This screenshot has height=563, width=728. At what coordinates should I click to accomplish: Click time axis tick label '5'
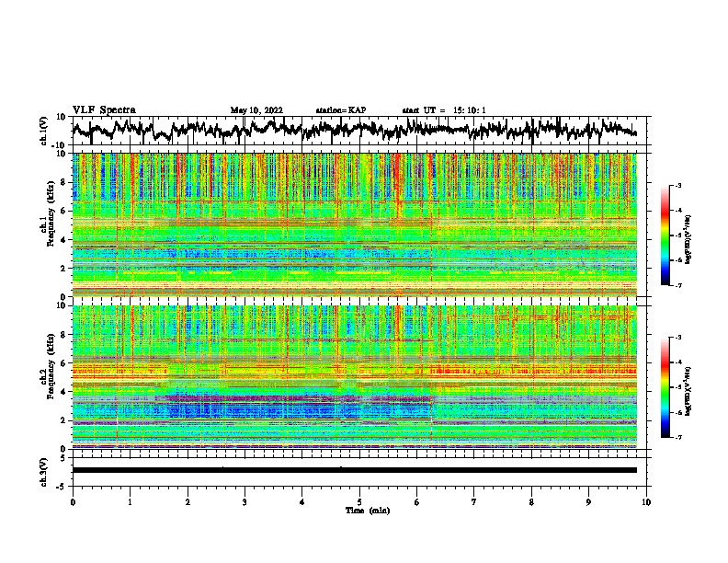[359, 502]
